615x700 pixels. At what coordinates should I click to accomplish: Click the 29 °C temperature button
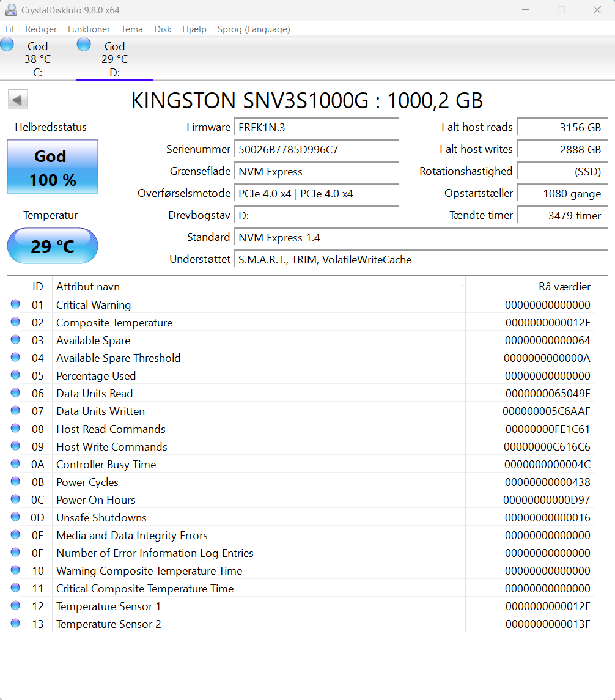[53, 246]
